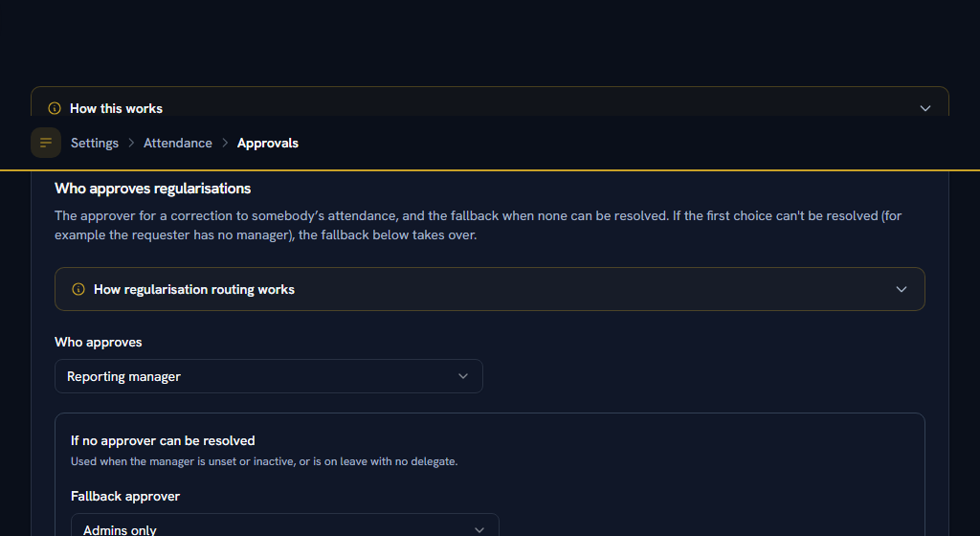Click the How this works heading

coord(116,109)
